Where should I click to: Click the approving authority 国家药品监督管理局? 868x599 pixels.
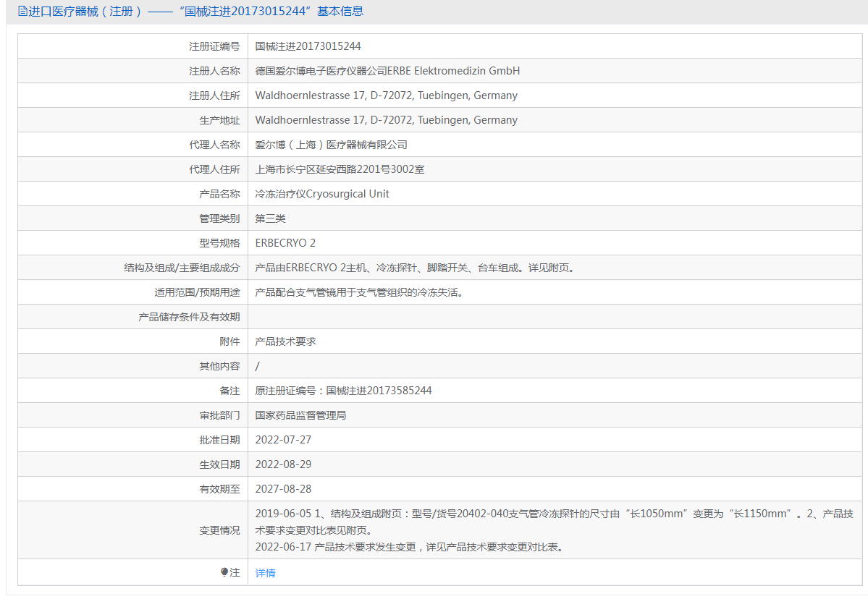point(300,415)
